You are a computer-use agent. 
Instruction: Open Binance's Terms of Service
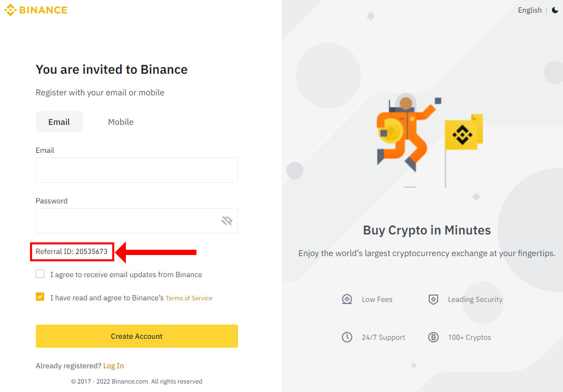click(189, 298)
